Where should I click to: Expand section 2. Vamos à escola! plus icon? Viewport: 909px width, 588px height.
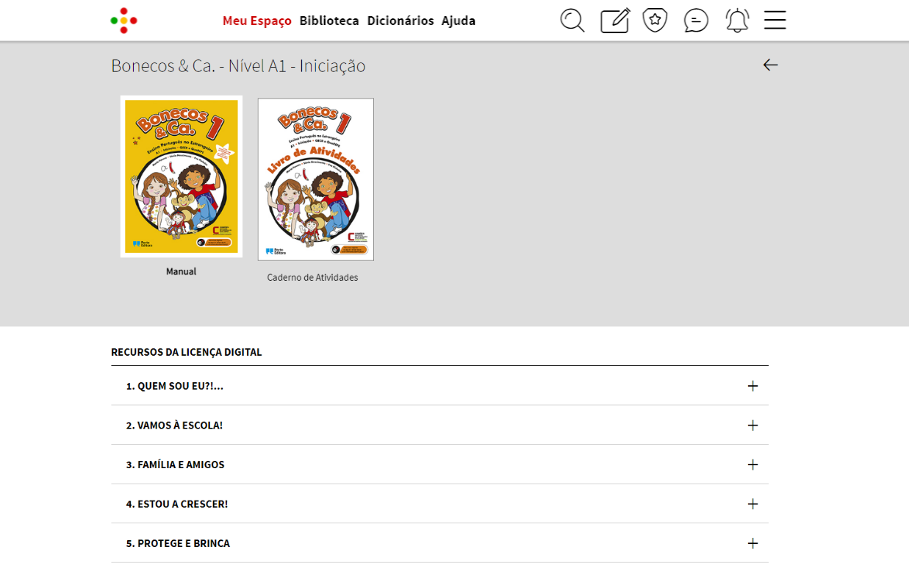pyautogui.click(x=752, y=426)
